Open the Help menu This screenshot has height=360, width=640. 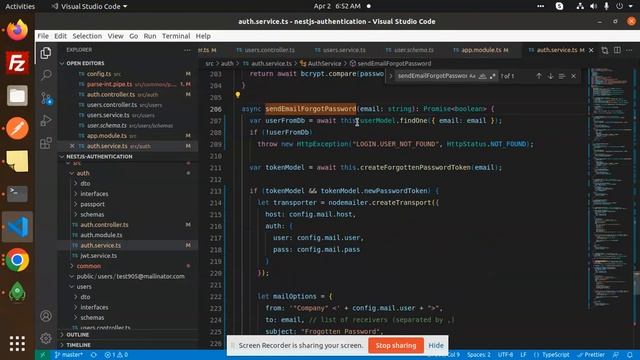tap(203, 36)
